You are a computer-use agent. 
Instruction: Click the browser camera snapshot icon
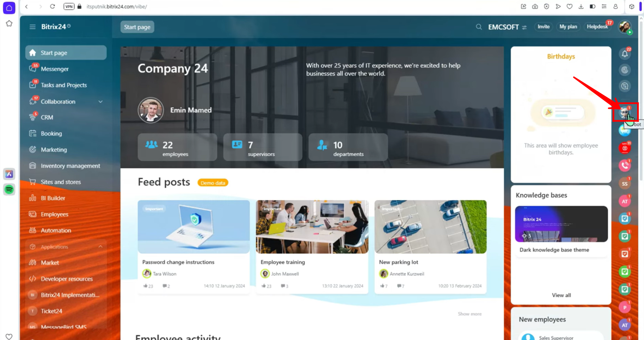click(x=535, y=7)
